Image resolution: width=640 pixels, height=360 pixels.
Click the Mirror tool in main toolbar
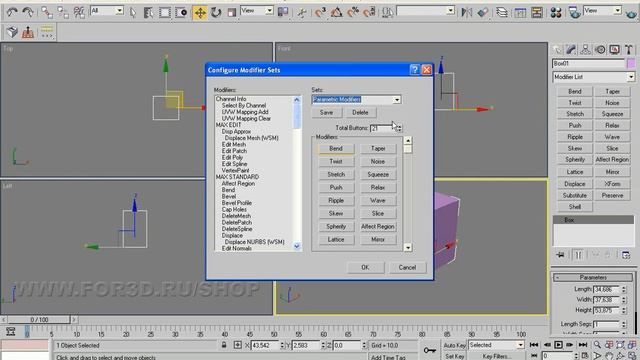467,12
